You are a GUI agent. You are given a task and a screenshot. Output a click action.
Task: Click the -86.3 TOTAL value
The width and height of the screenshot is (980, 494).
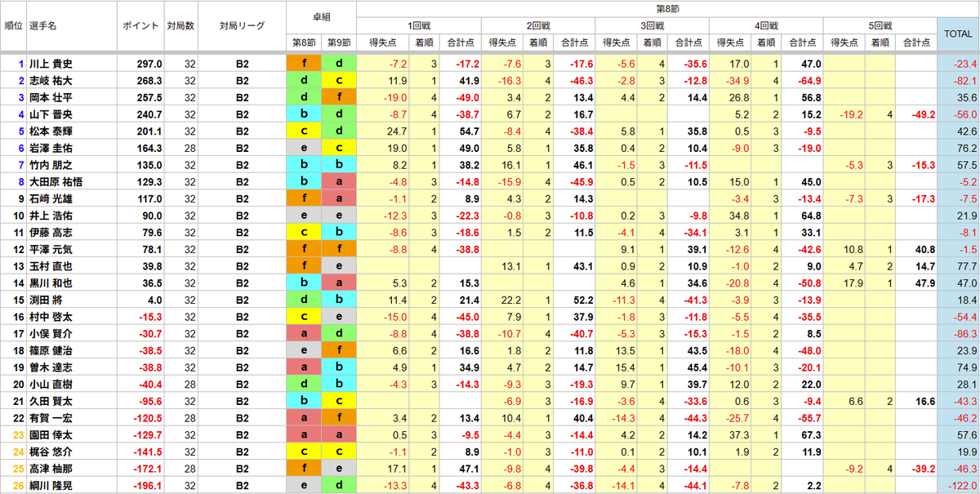pos(964,334)
